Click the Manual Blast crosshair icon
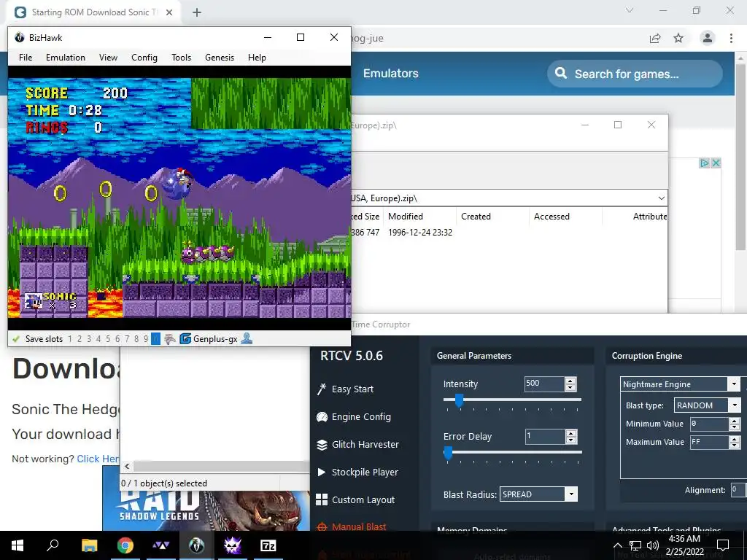The image size is (747, 560). click(322, 526)
